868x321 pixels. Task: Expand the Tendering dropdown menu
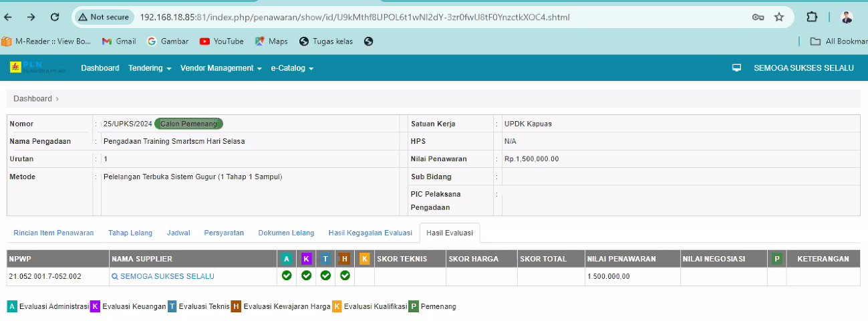point(150,68)
